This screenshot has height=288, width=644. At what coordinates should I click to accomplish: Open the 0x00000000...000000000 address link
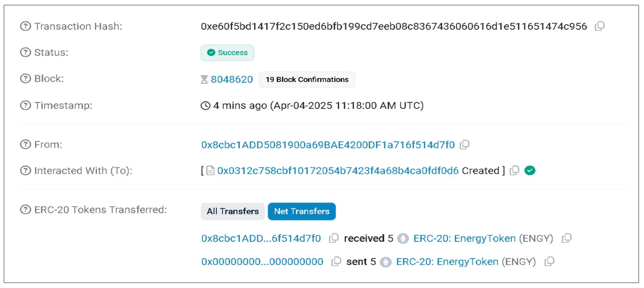pyautogui.click(x=262, y=262)
